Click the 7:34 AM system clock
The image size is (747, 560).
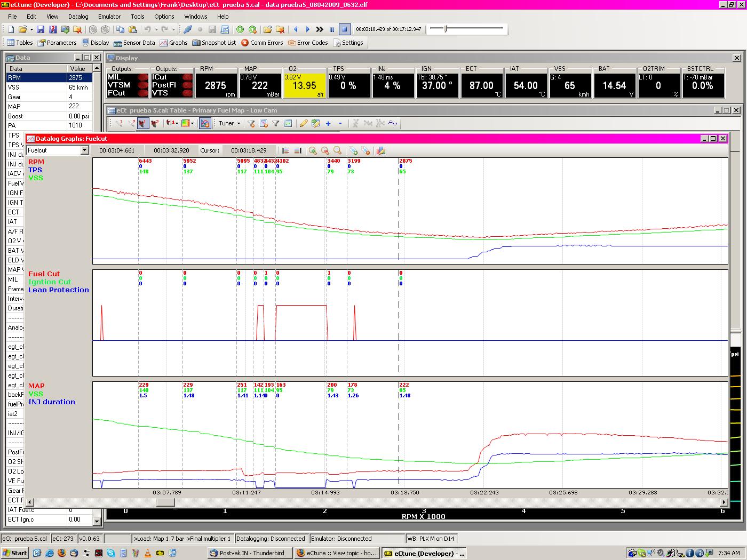click(x=729, y=553)
